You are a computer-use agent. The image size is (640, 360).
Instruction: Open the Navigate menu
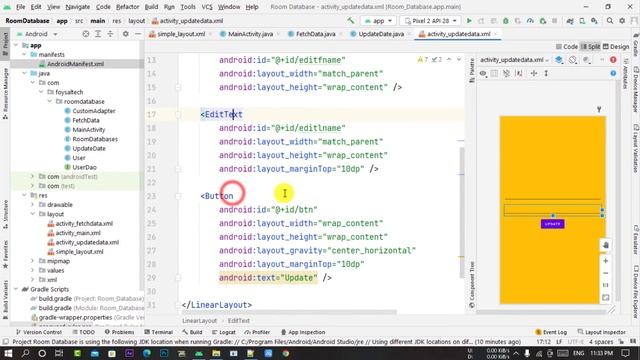click(78, 7)
